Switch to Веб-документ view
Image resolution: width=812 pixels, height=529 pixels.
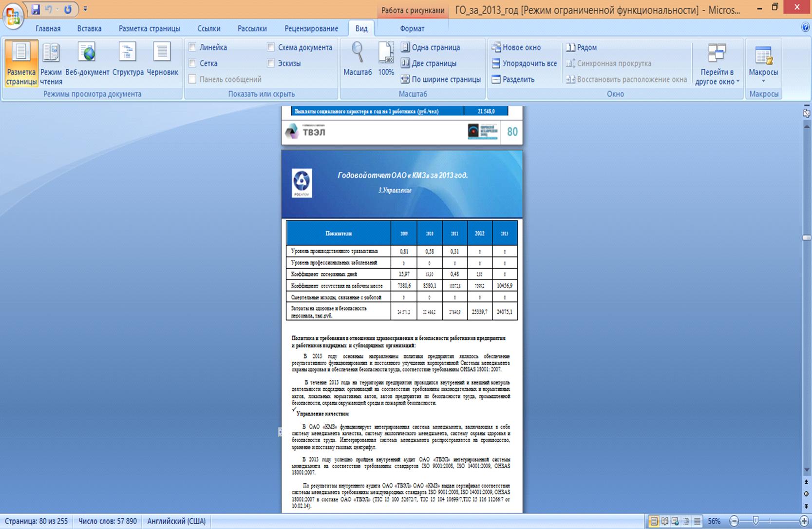(88, 59)
